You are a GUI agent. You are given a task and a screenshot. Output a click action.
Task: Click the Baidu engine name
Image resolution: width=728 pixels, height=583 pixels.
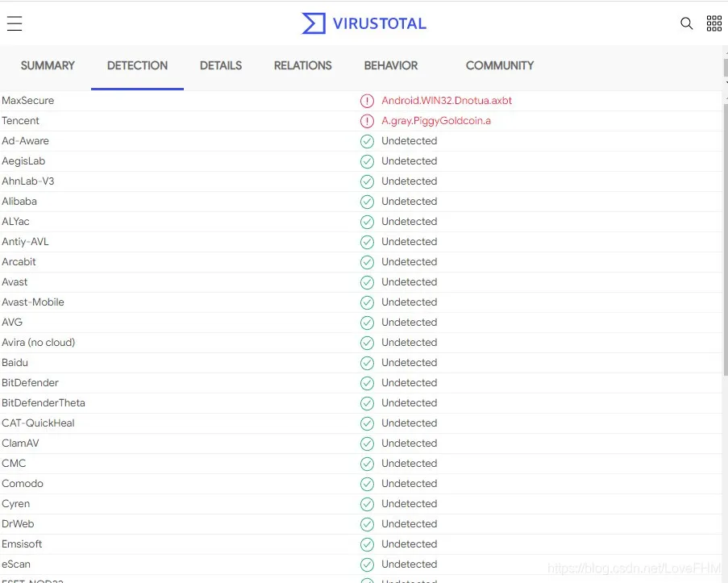pyautogui.click(x=15, y=362)
